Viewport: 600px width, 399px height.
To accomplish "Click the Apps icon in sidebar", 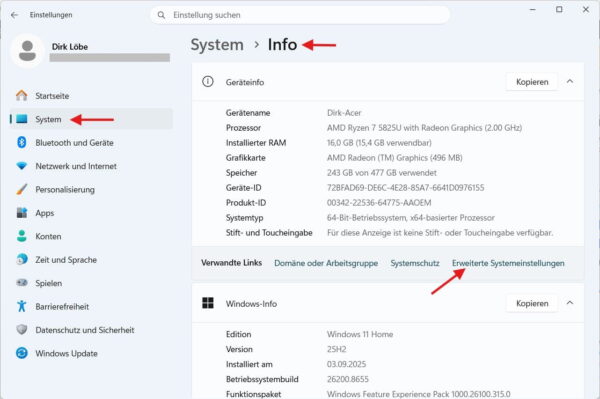I will pos(22,213).
